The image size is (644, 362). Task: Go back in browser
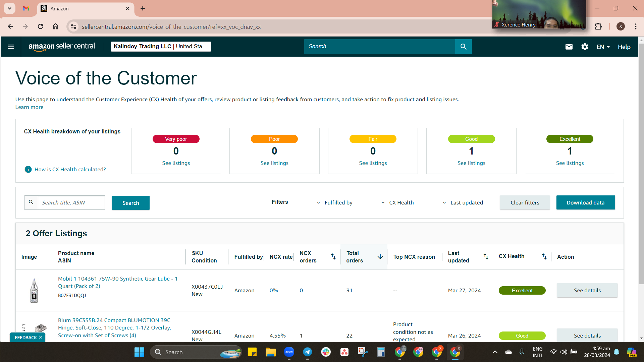pyautogui.click(x=10, y=26)
